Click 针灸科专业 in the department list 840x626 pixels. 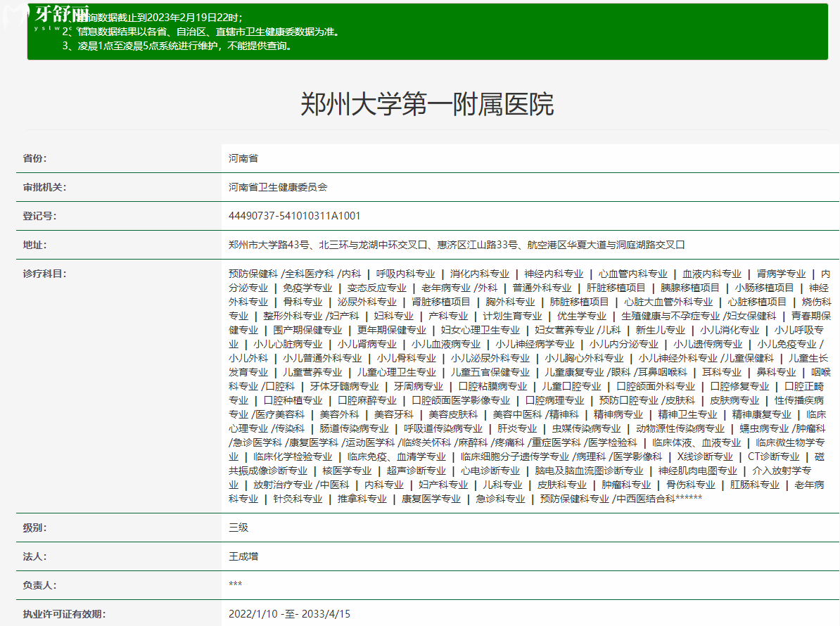(x=298, y=499)
